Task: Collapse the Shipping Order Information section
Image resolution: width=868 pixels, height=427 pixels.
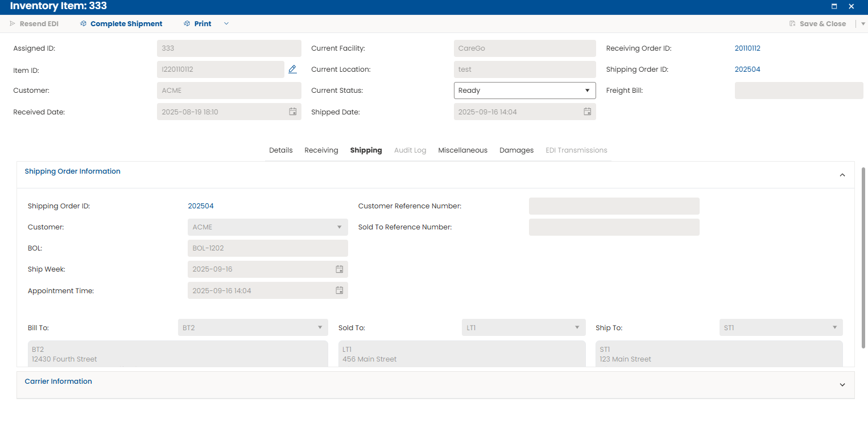Action: (842, 175)
